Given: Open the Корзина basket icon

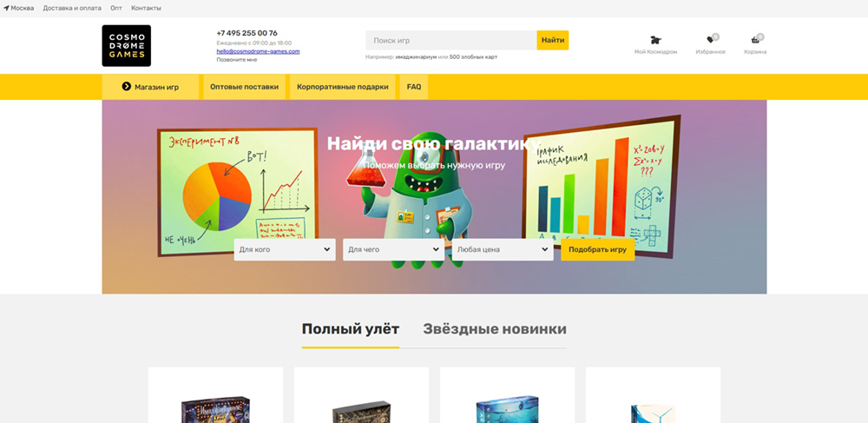Looking at the screenshot, I should point(755,40).
